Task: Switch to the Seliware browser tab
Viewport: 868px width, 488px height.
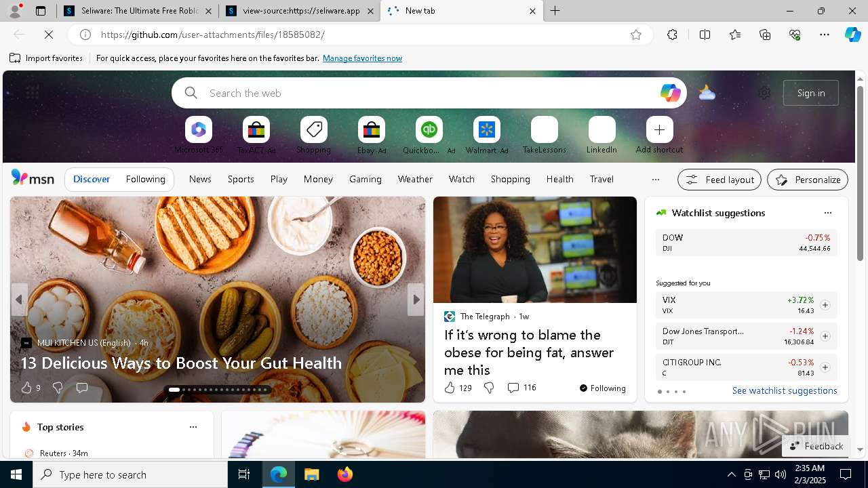Action: coord(132,11)
